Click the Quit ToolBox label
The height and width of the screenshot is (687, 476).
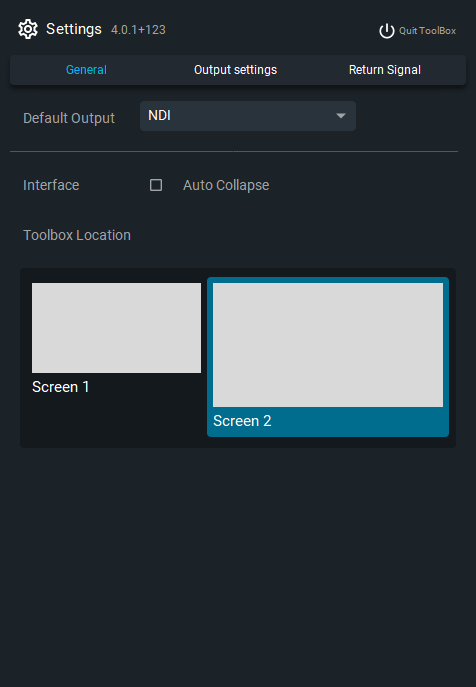point(427,31)
